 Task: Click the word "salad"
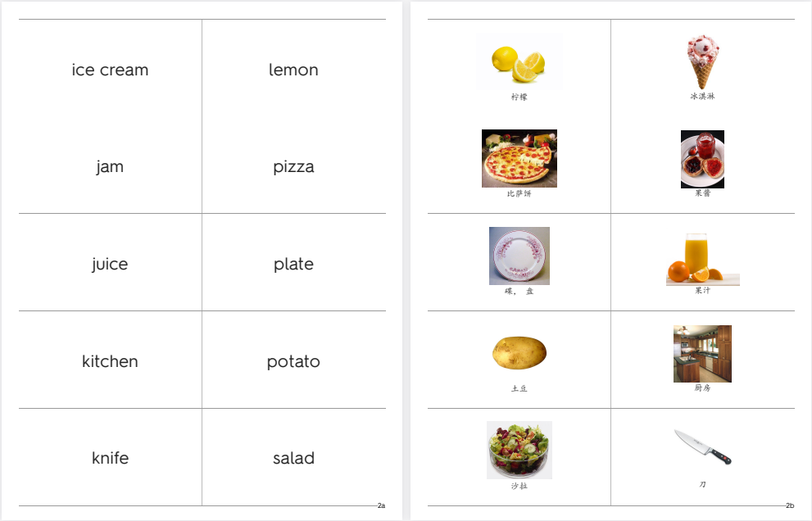[293, 458]
